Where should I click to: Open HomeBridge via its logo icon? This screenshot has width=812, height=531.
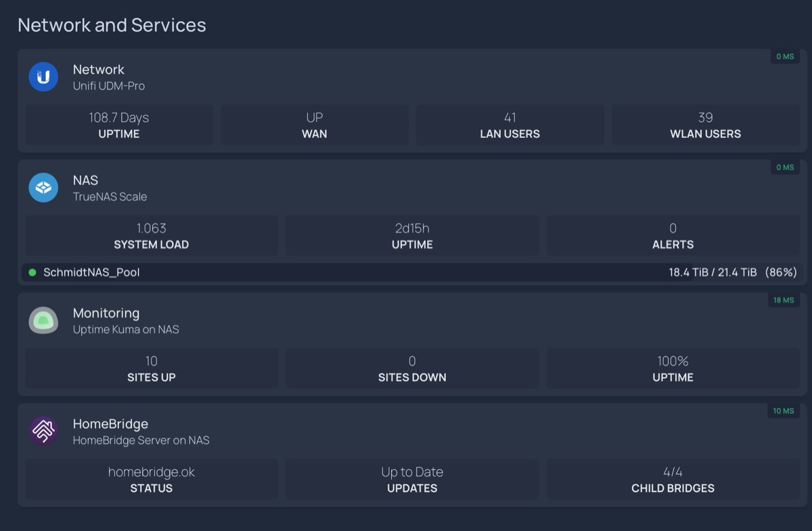tap(43, 431)
